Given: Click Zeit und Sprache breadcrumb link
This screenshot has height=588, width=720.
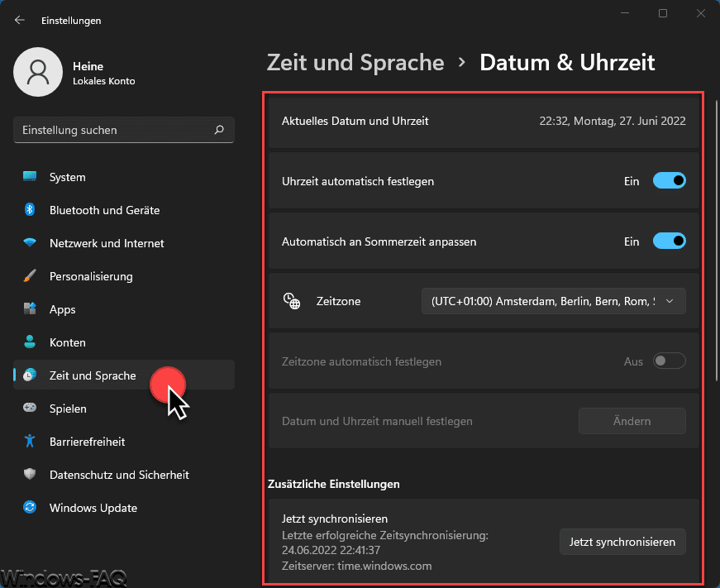Looking at the screenshot, I should 355,63.
